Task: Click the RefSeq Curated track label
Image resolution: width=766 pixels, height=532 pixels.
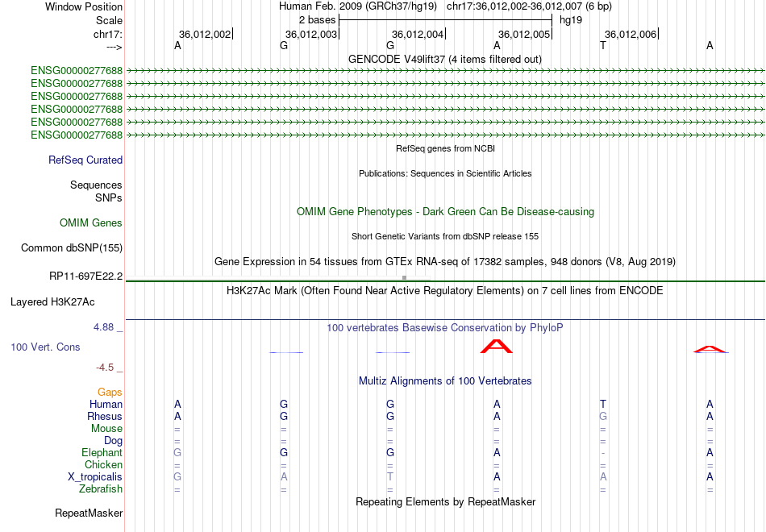Action: coord(85,160)
